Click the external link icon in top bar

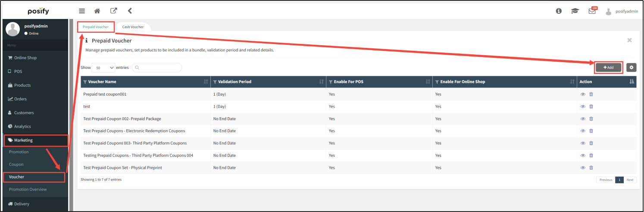113,11
